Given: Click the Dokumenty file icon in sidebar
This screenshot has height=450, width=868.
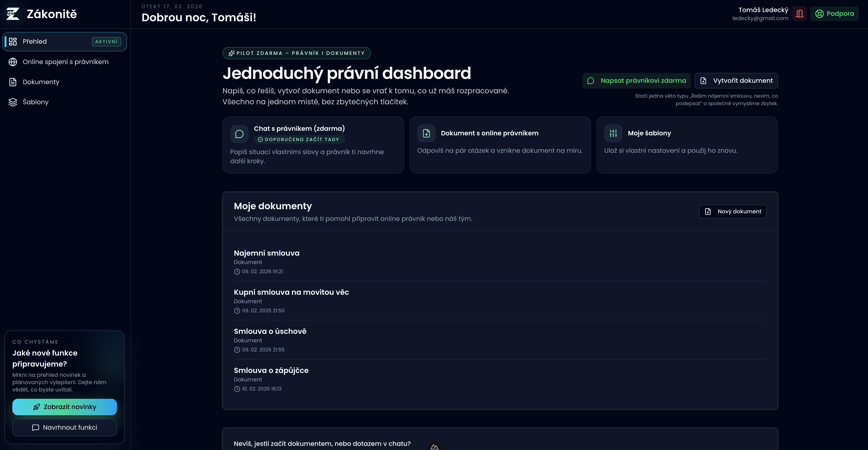Looking at the screenshot, I should (x=13, y=82).
